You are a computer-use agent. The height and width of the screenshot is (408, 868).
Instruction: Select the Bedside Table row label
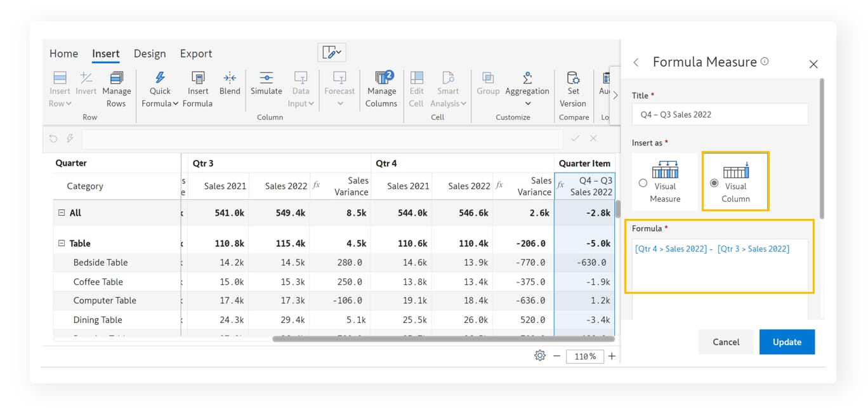click(x=100, y=263)
